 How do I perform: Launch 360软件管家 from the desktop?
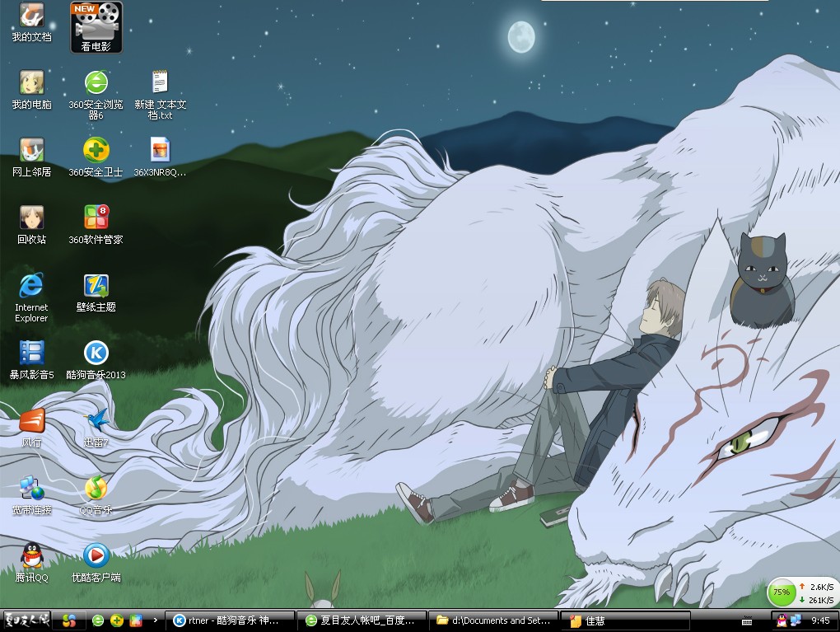[x=96, y=225]
